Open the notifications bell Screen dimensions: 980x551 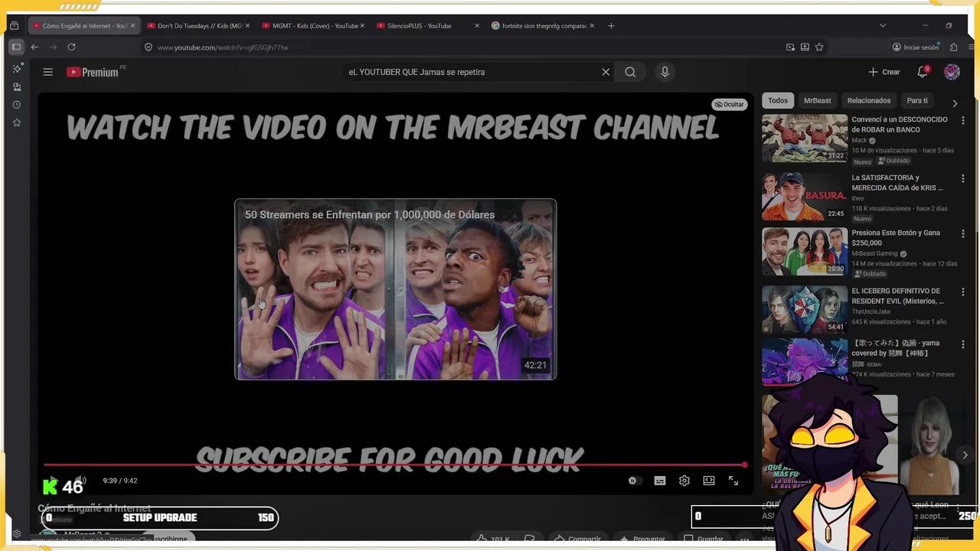click(x=923, y=72)
